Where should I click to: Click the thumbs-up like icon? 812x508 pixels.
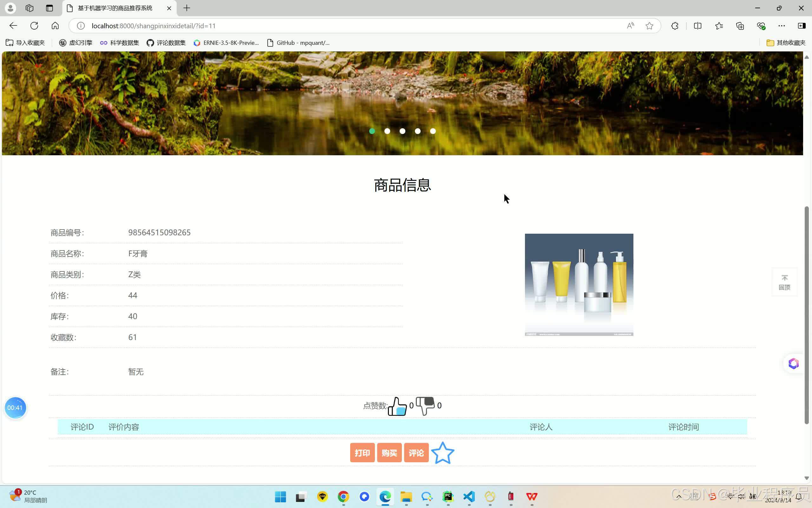click(397, 406)
